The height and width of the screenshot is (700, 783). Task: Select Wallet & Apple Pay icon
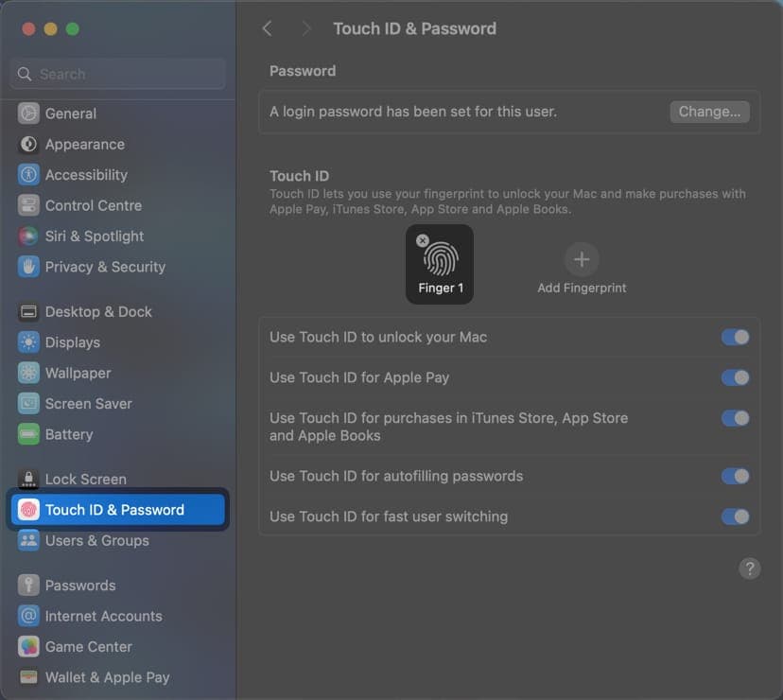28,677
